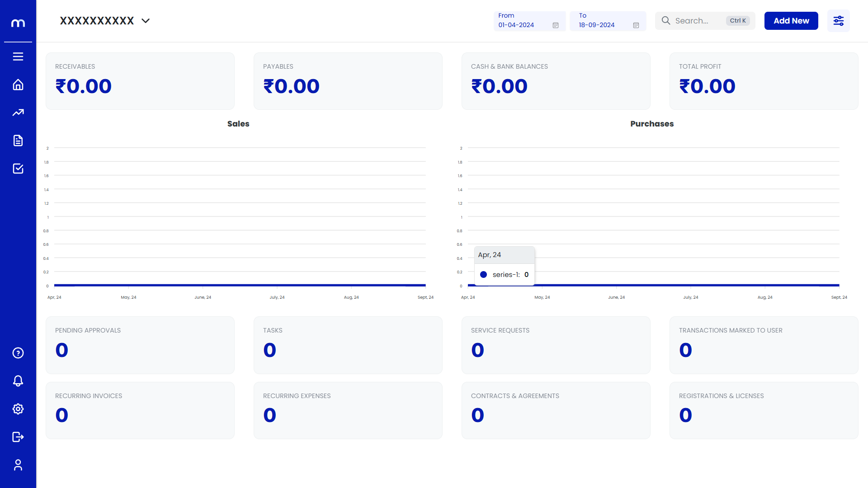Click the Ctrl K shortcut badge
868x488 pixels.
click(x=738, y=21)
